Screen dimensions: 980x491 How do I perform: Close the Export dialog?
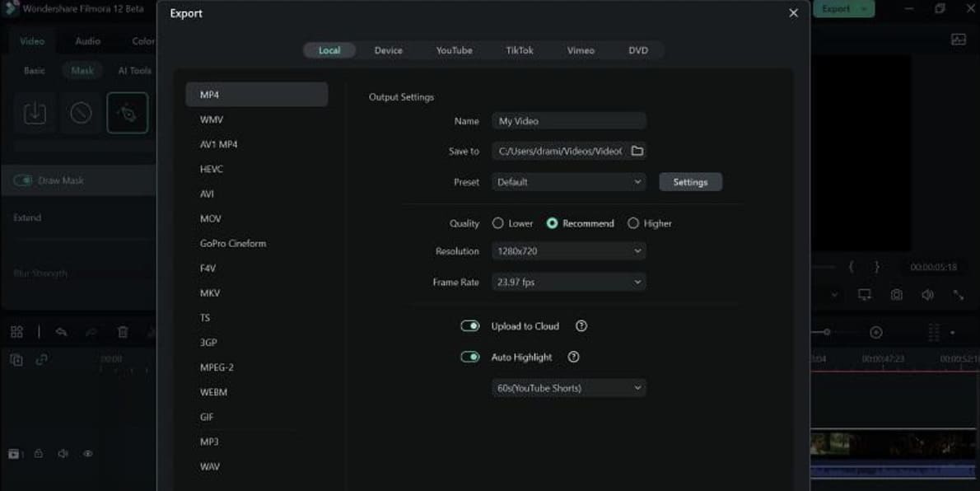pyautogui.click(x=793, y=13)
